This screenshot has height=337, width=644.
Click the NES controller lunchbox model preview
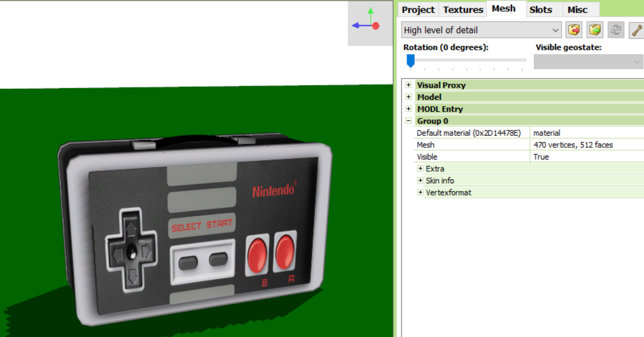pos(195,229)
